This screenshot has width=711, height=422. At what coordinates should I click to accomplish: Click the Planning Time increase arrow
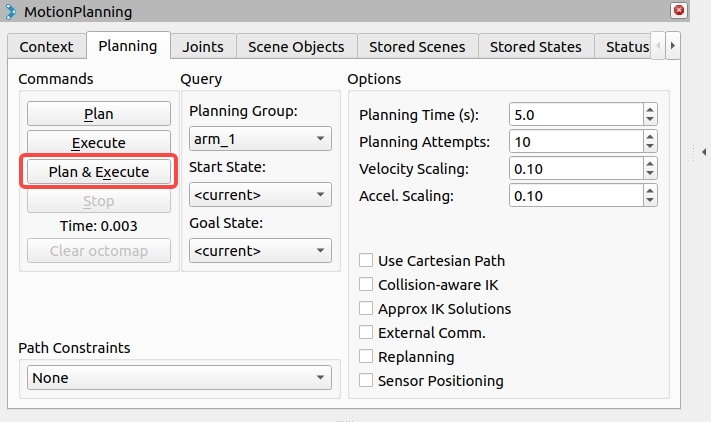coord(650,110)
